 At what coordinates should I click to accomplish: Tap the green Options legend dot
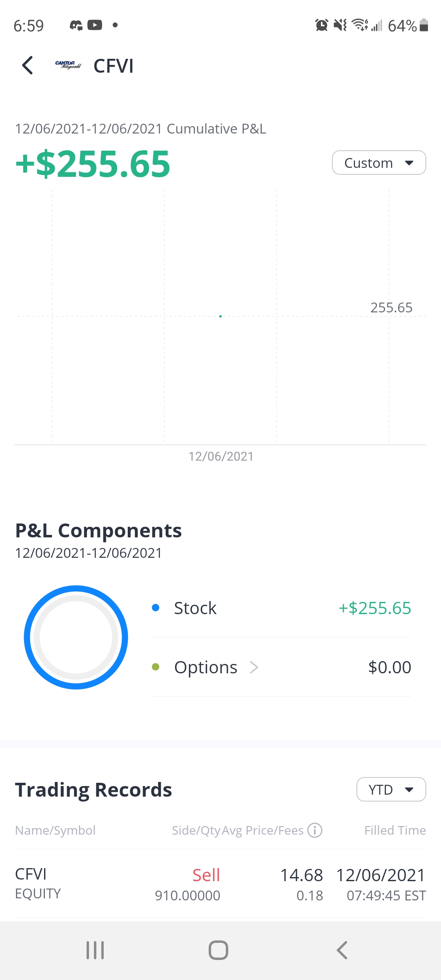[x=156, y=667]
